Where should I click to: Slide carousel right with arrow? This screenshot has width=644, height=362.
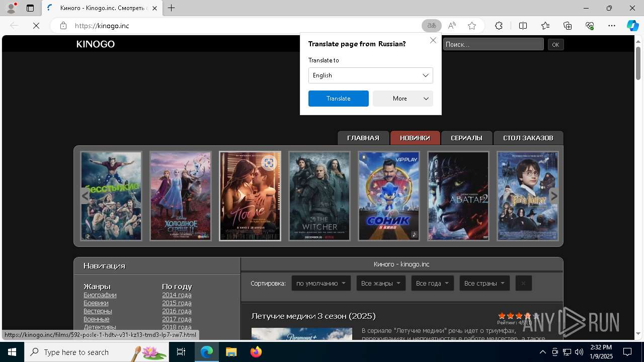pyautogui.click(x=553, y=196)
